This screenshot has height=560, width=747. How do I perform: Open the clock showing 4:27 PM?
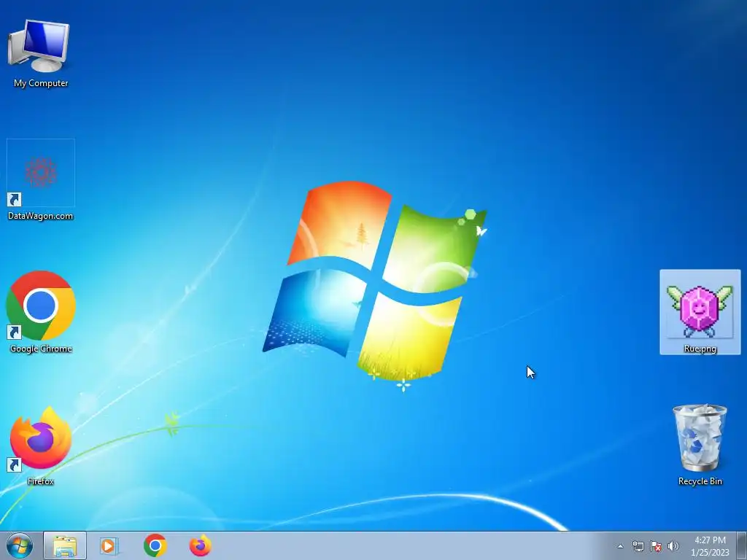coord(710,546)
